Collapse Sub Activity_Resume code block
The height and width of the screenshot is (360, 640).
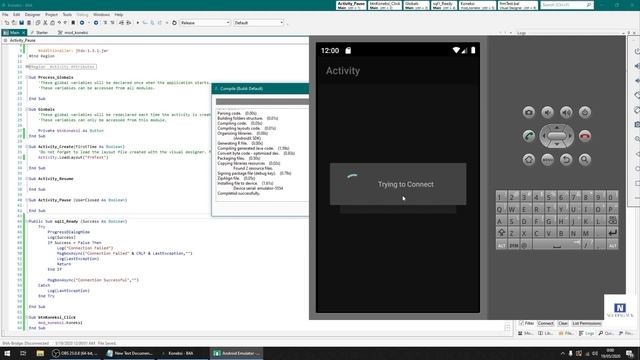click(x=27, y=179)
